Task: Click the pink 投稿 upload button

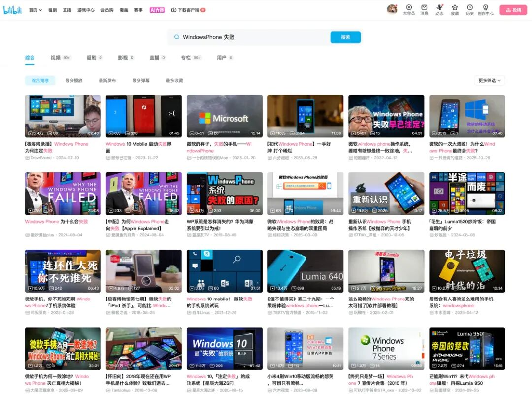Action: (x=513, y=10)
